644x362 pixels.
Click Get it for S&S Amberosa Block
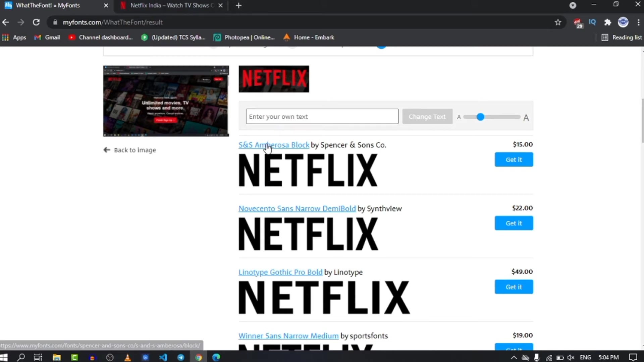pos(514,160)
